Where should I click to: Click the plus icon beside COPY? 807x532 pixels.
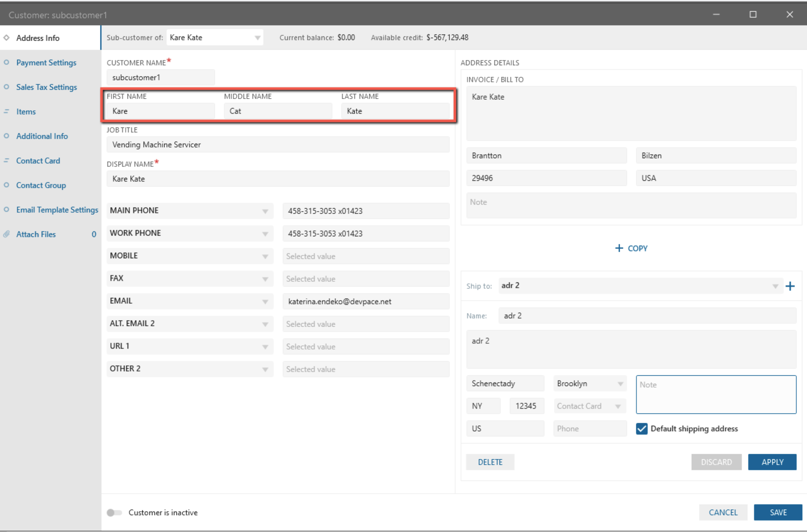[x=619, y=248]
